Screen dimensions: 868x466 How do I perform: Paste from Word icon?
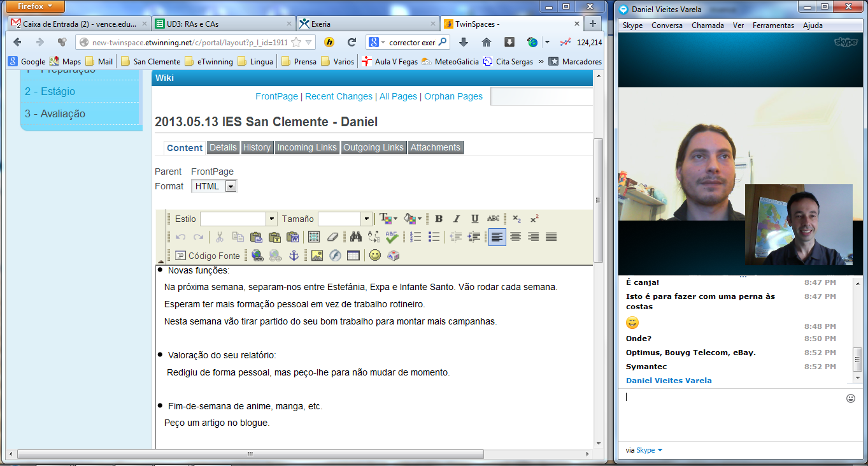pos(293,237)
